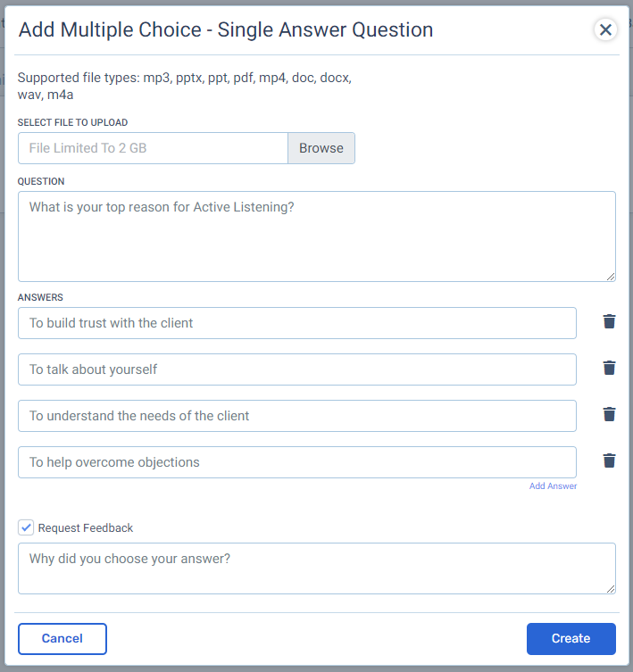Click the Browse button for file upload
Screen dimensions: 633x672
point(321,148)
